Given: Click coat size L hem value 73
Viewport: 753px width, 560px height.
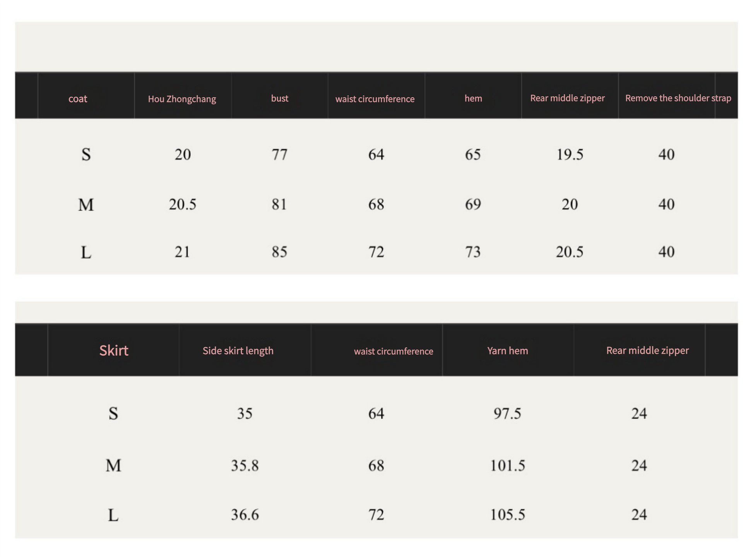Looking at the screenshot, I should 473,252.
